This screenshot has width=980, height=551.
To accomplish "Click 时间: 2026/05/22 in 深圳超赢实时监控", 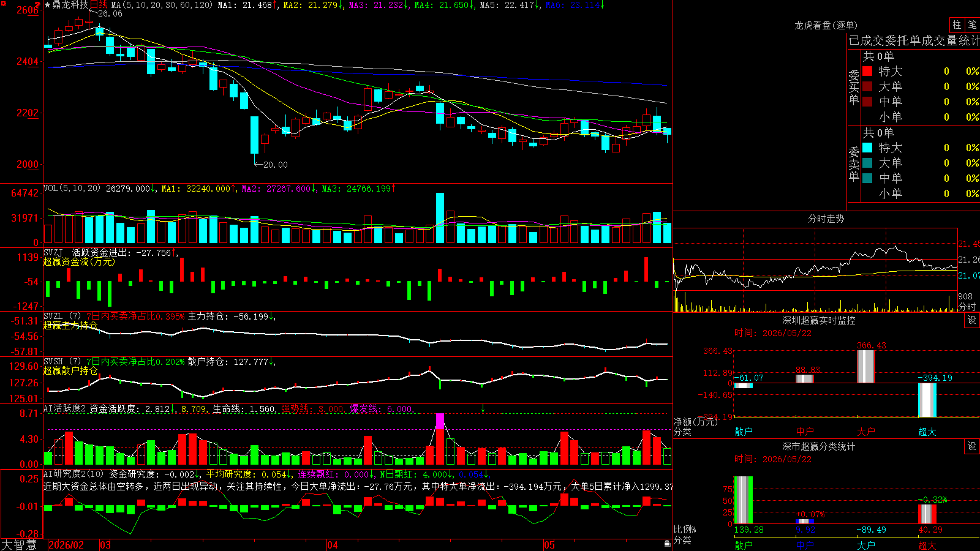I will [x=773, y=333].
